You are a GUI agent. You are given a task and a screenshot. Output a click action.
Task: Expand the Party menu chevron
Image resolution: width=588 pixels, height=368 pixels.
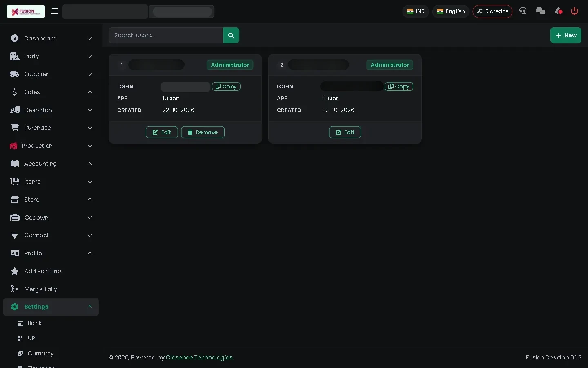[90, 56]
